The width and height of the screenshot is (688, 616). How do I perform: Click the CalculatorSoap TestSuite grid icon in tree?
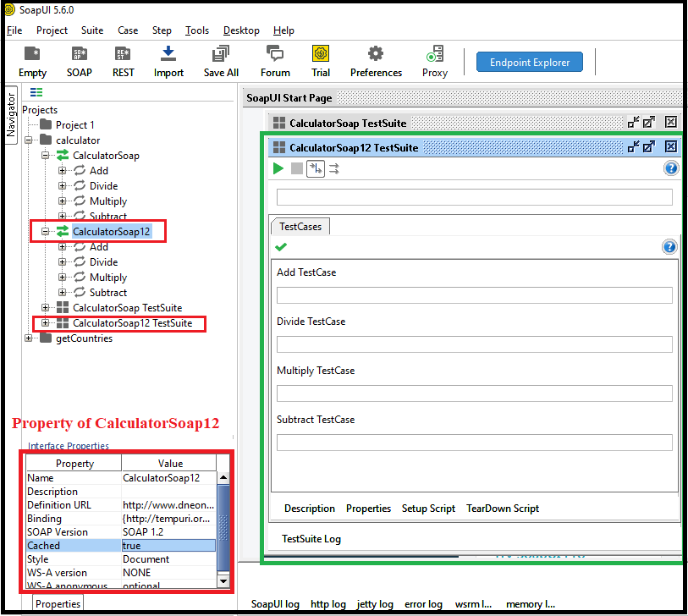pos(63,307)
